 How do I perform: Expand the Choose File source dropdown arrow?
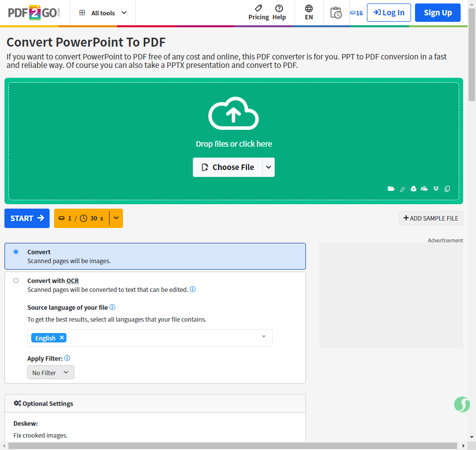[x=269, y=167]
